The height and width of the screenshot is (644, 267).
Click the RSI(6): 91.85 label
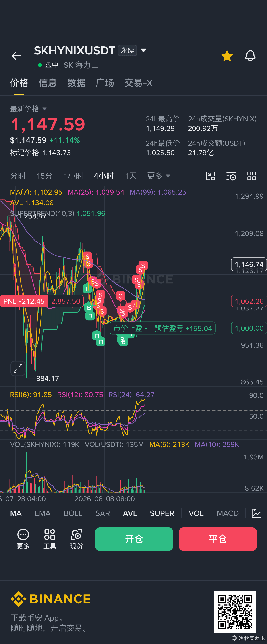coord(31,395)
